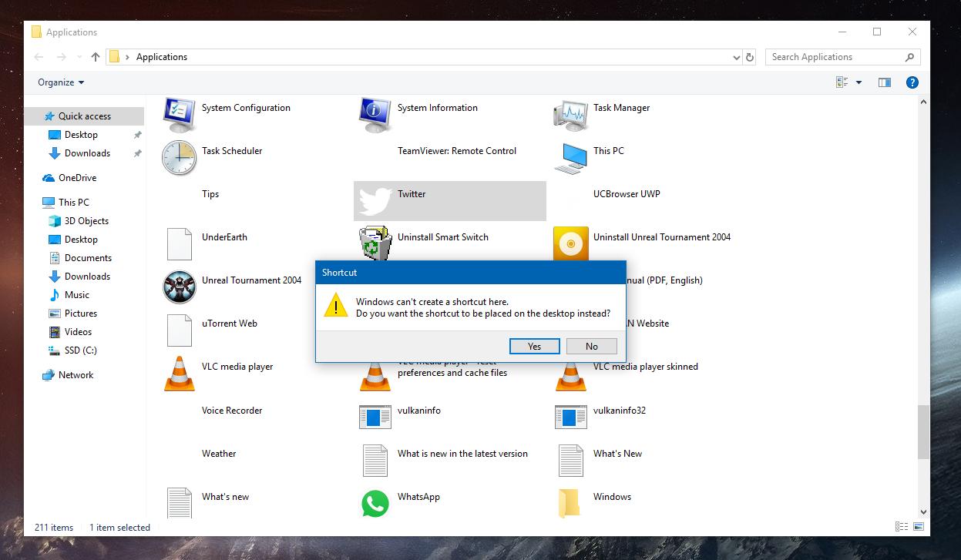The image size is (961, 560).
Task: Select the Unreal Tournament 2004 icon
Action: (x=180, y=287)
